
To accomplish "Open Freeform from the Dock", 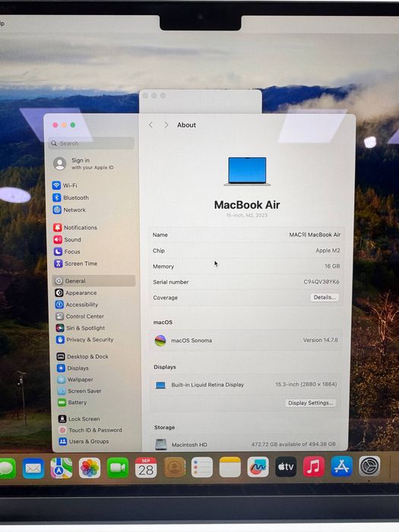I will tap(258, 467).
